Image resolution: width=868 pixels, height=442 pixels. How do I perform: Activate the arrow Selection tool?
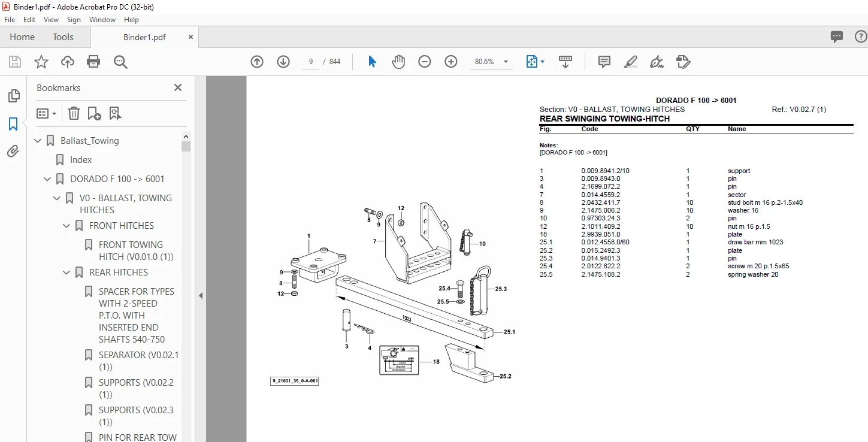tap(372, 62)
